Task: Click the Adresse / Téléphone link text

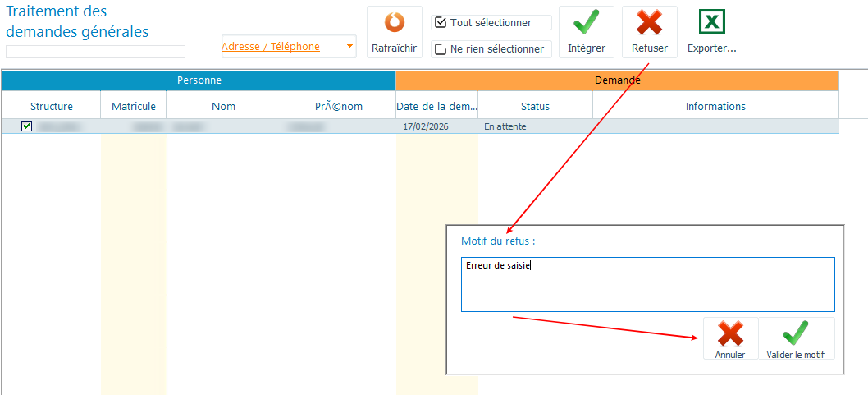Action: 271,47
